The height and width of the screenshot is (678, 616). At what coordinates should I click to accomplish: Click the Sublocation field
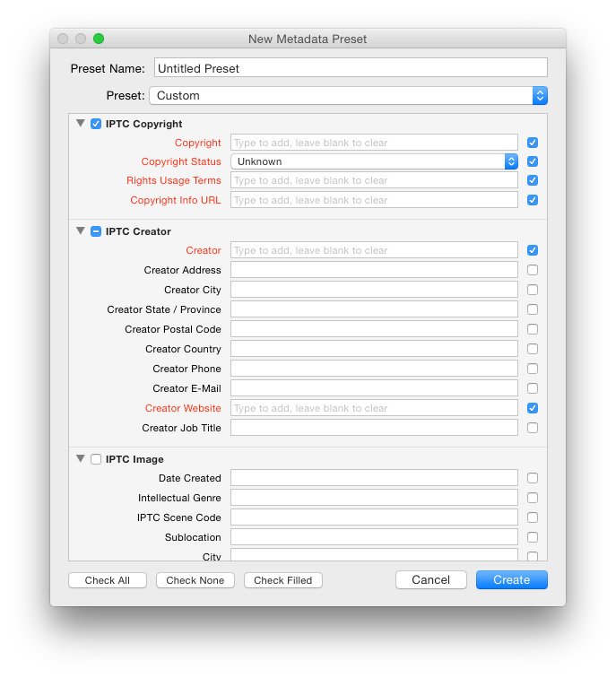tap(374, 536)
